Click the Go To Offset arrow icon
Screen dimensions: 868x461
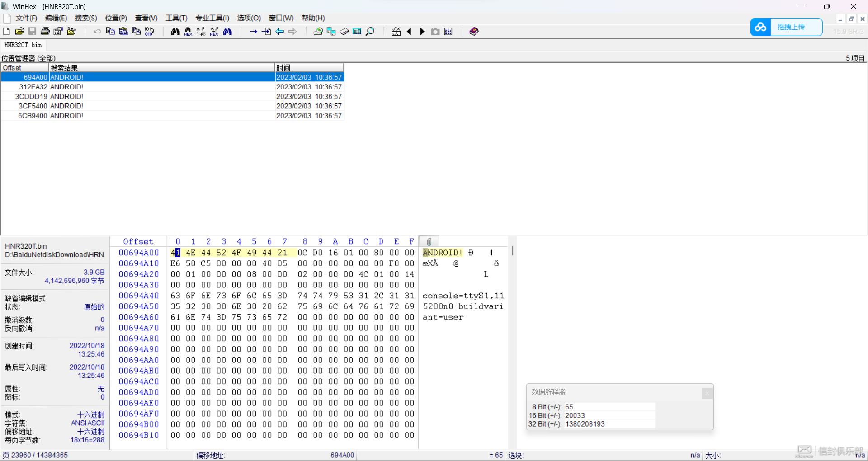coord(253,32)
